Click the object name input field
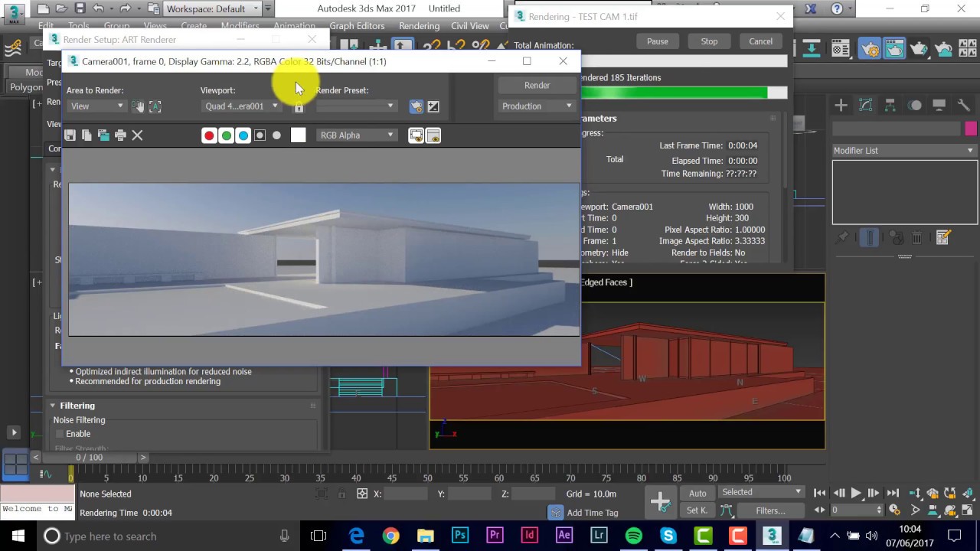 click(x=897, y=129)
